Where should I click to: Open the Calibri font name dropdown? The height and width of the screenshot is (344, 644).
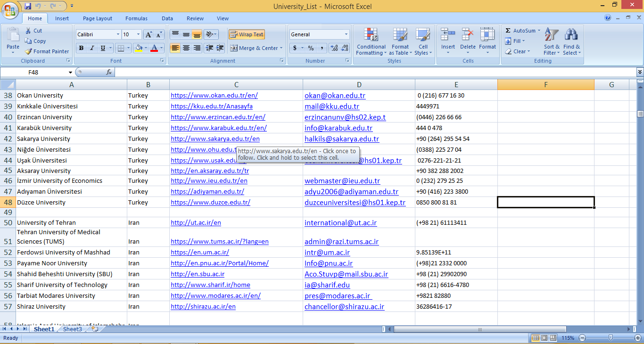[118, 34]
